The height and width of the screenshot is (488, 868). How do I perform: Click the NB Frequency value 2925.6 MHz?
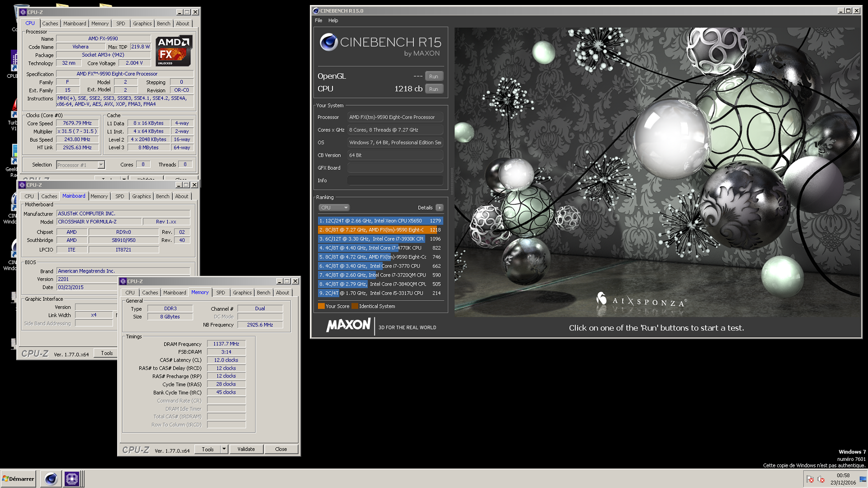pos(260,325)
